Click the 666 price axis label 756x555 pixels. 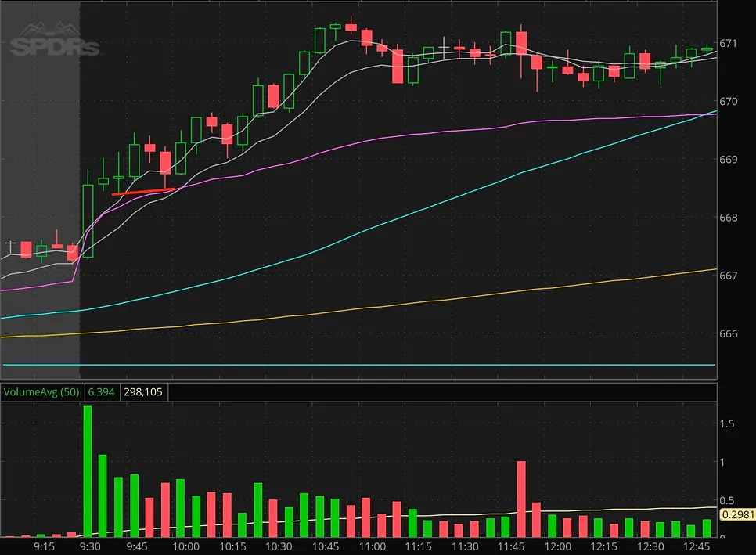pyautogui.click(x=728, y=333)
